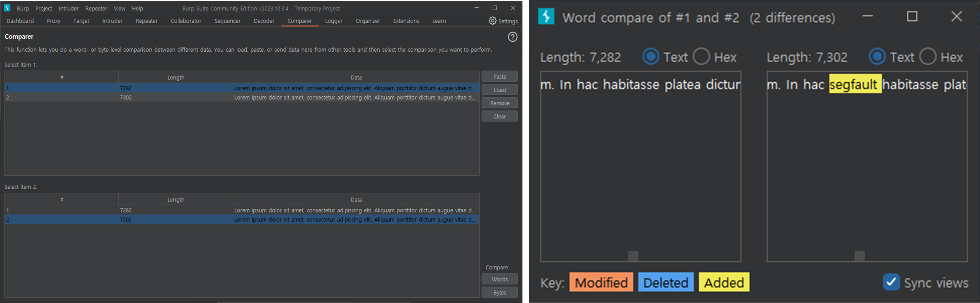The width and height of the screenshot is (980, 303).
Task: Click the Word compare window logo icon
Action: 546,17
